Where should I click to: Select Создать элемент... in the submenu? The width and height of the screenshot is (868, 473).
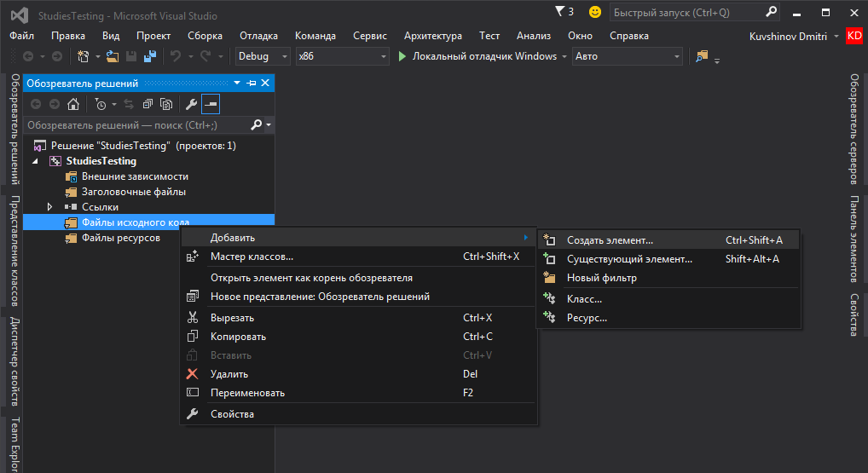tap(610, 240)
